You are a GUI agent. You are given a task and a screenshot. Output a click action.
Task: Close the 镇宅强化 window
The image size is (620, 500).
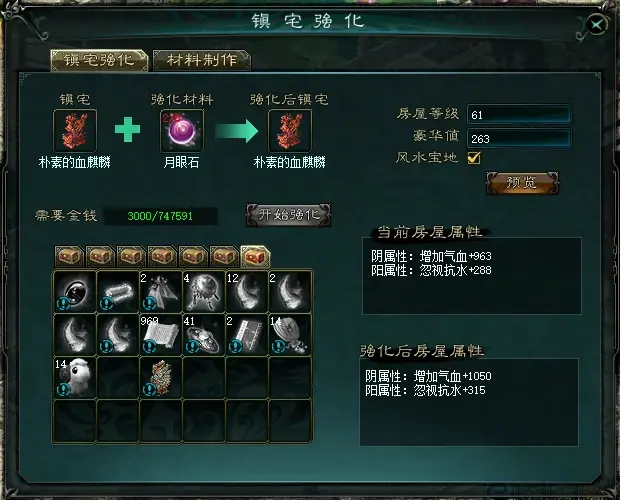pos(596,25)
